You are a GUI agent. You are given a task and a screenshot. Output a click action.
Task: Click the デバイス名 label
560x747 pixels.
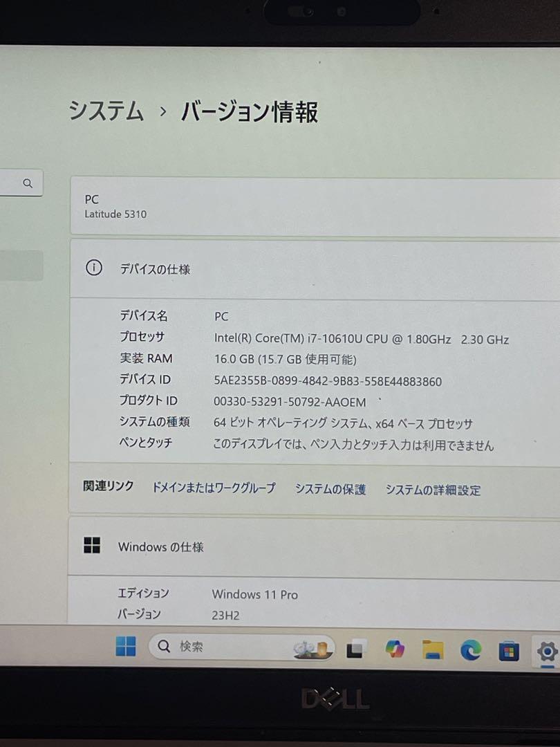[x=143, y=315]
